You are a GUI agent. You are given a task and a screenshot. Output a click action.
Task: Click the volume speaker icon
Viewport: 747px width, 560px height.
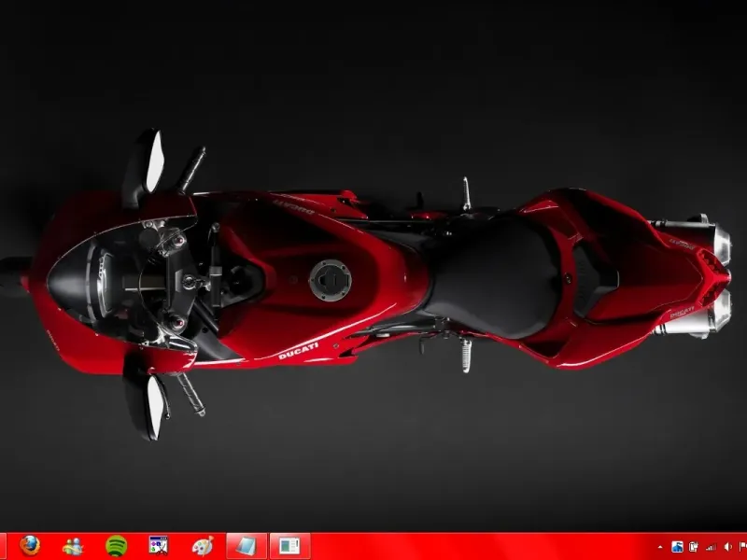coord(726,546)
